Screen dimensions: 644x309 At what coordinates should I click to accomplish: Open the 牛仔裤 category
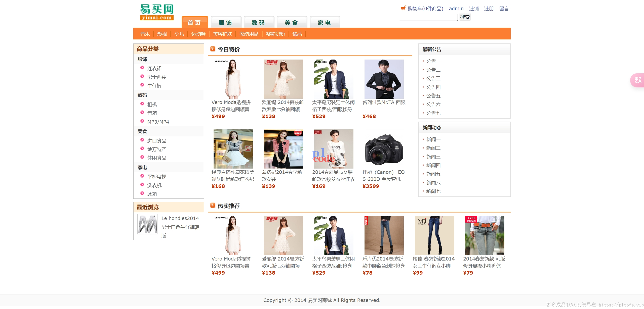tap(154, 86)
